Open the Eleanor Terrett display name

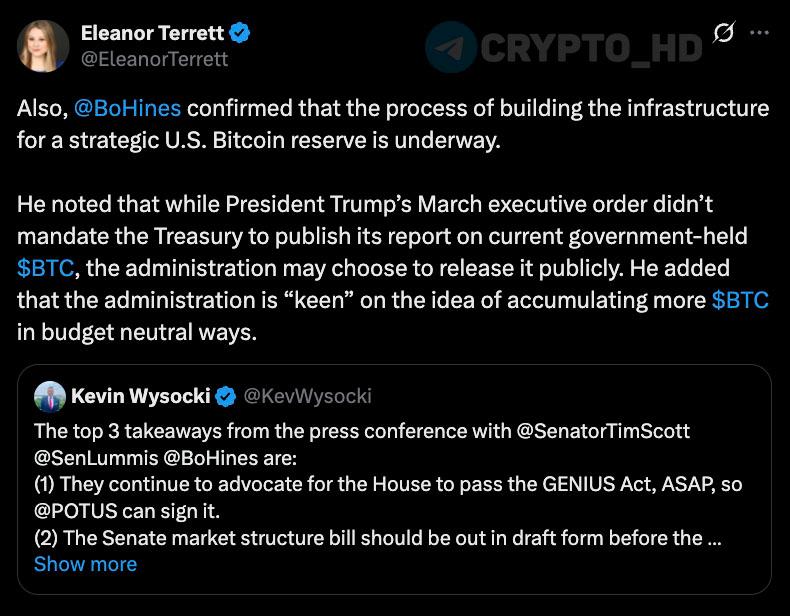[152, 33]
